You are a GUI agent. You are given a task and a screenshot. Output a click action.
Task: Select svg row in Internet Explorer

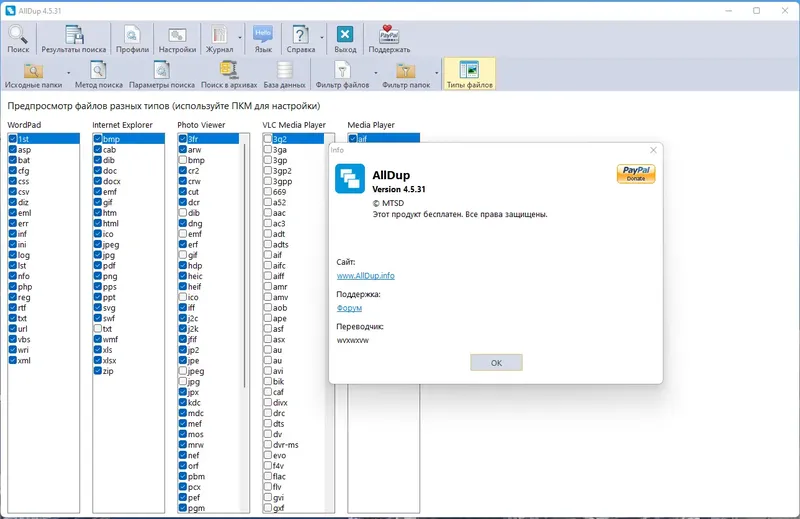(129, 308)
